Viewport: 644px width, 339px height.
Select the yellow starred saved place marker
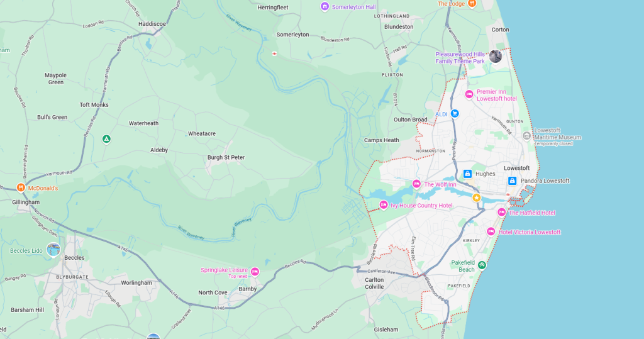click(x=476, y=197)
